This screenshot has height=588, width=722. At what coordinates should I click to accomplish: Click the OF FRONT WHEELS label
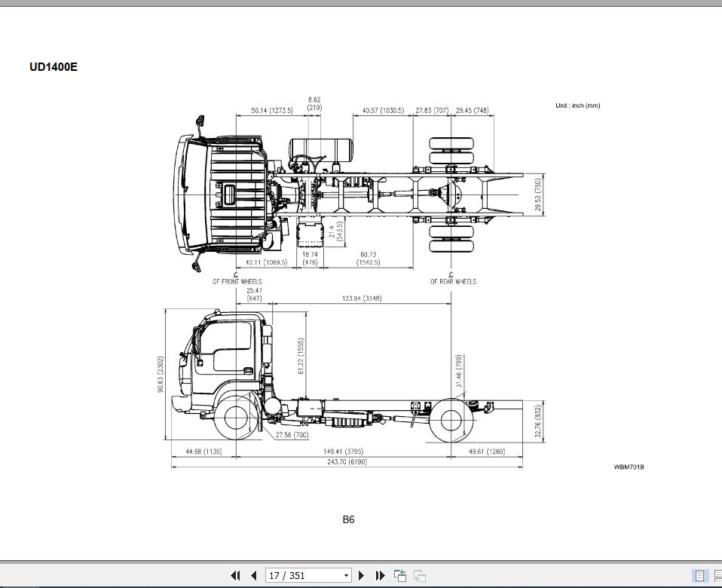pos(237,281)
